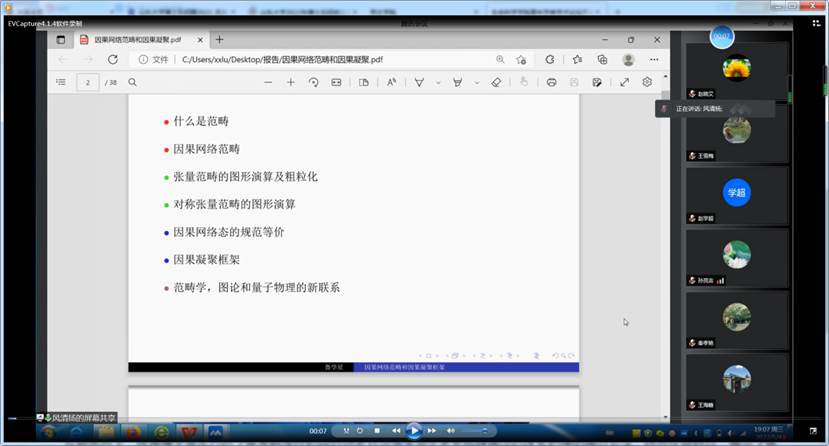829x446 pixels.
Task: Select the 因果网络范畴和因果凝聚.pdf tab
Action: coord(138,40)
